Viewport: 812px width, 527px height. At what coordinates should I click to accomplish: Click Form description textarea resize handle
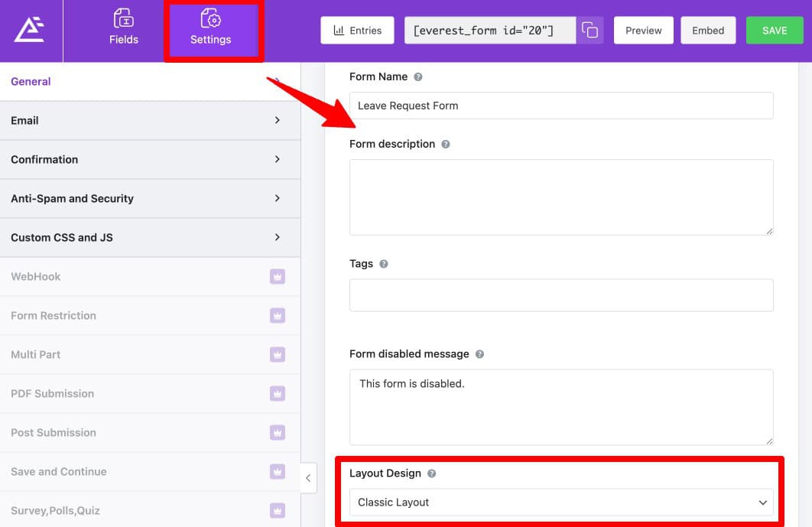(769, 231)
